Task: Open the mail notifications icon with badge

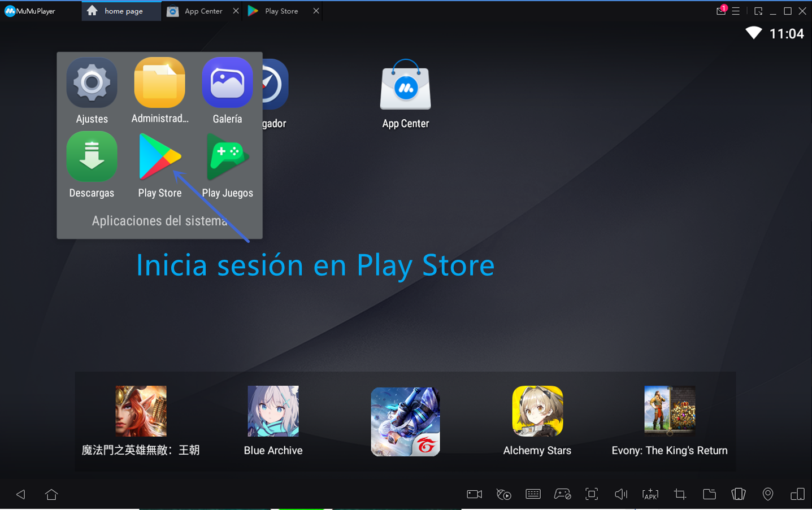Action: tap(720, 11)
